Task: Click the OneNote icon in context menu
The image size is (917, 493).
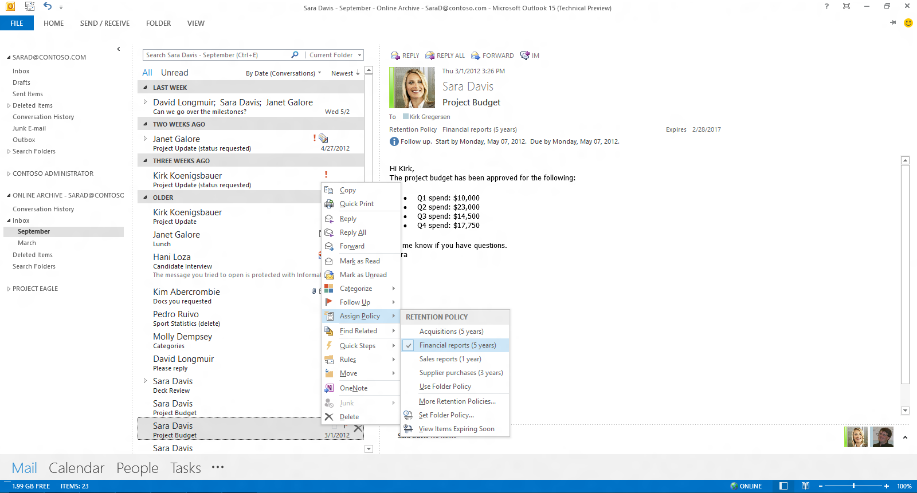Action: click(329, 388)
